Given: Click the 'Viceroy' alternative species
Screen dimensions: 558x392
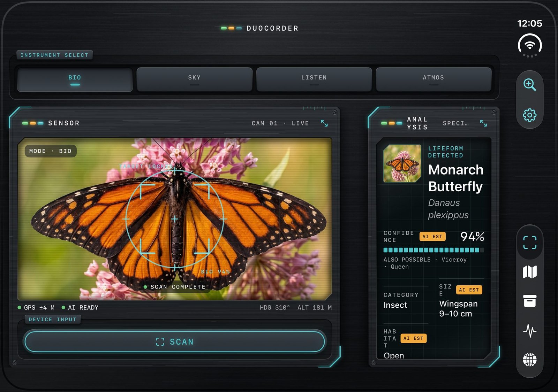Looking at the screenshot, I should (x=454, y=260).
